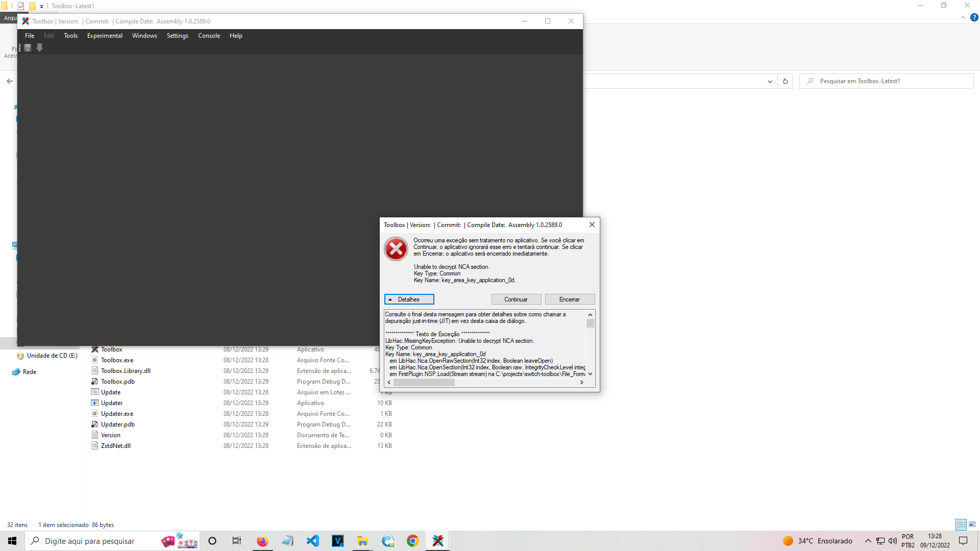The image size is (980, 551).
Task: Click the Encerrar button to terminate the application
Action: point(570,299)
